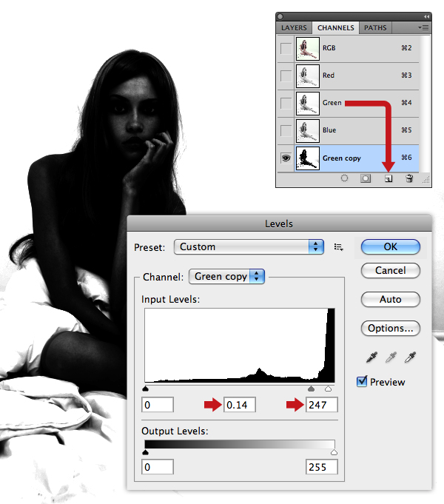
Task: Close the Channels panel
Action: [x=280, y=16]
